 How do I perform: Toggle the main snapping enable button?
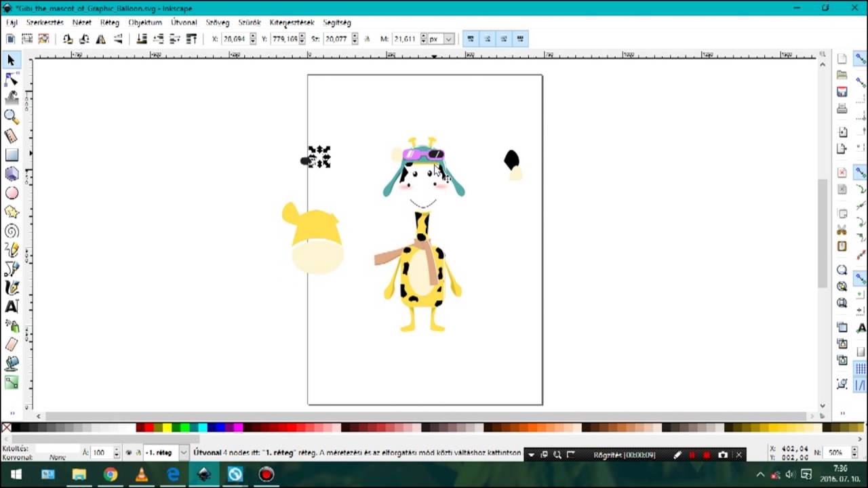[861, 59]
